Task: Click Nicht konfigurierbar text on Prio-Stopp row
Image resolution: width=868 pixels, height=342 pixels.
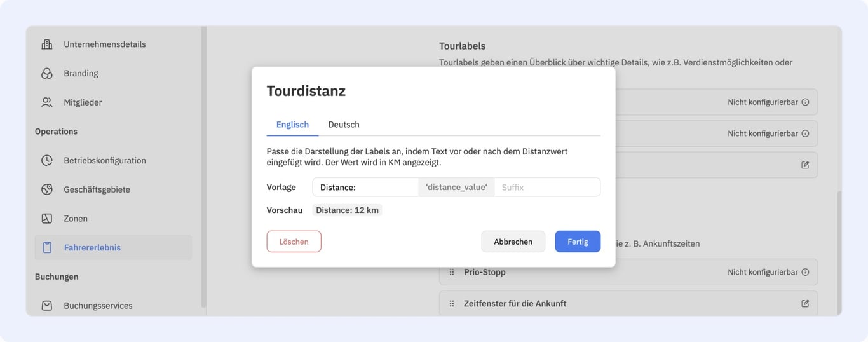Action: 763,272
